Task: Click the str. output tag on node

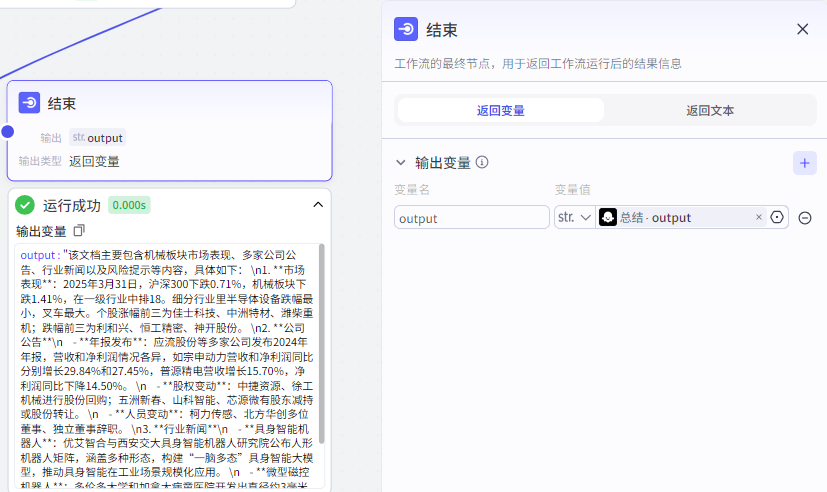Action: [x=98, y=138]
